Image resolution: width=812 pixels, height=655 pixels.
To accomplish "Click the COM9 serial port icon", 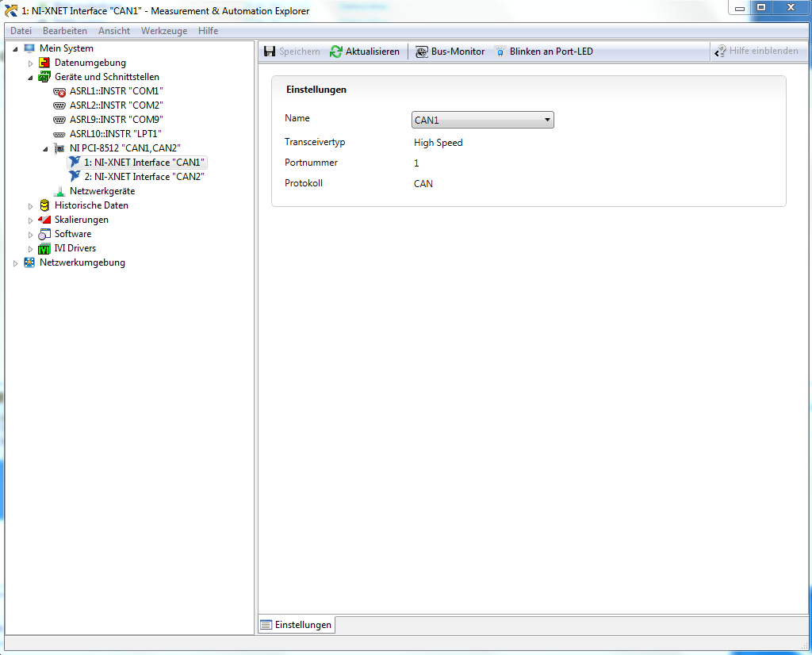I will coord(59,120).
